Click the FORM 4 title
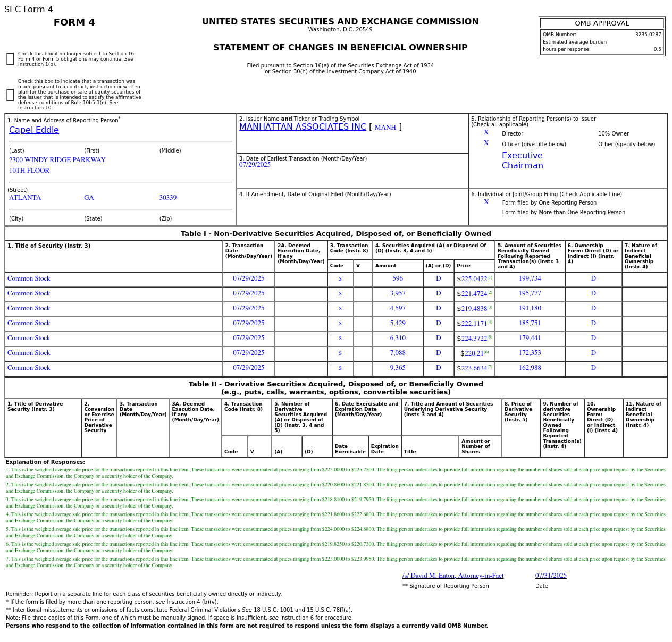672x642 pixels. [74, 22]
